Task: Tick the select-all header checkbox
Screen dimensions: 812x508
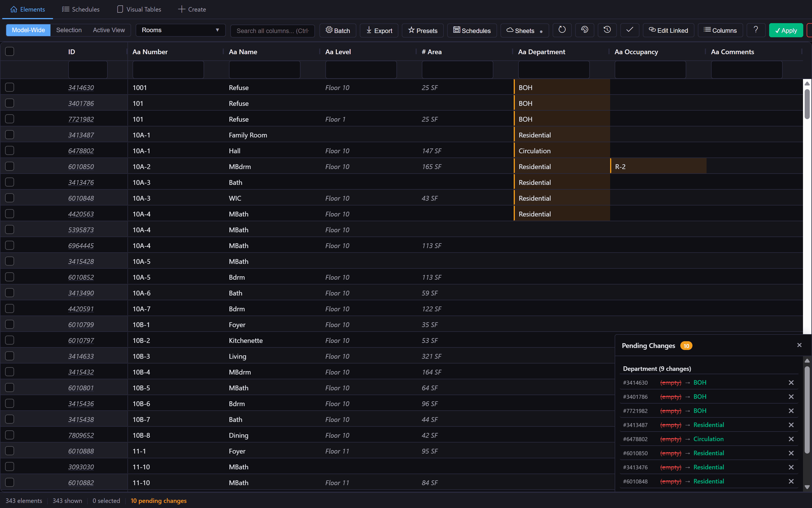Action: tap(10, 51)
